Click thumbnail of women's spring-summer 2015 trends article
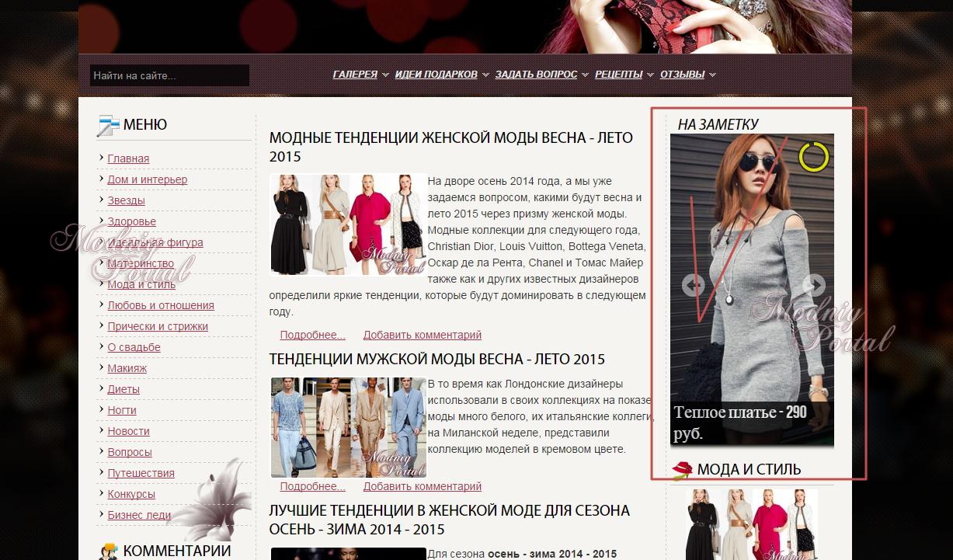The image size is (953, 560). [348, 224]
